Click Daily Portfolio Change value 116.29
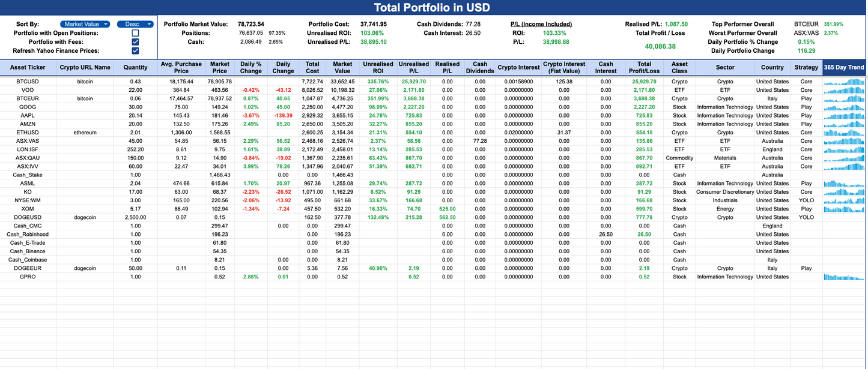This screenshot has height=369, width=868. pos(806,51)
